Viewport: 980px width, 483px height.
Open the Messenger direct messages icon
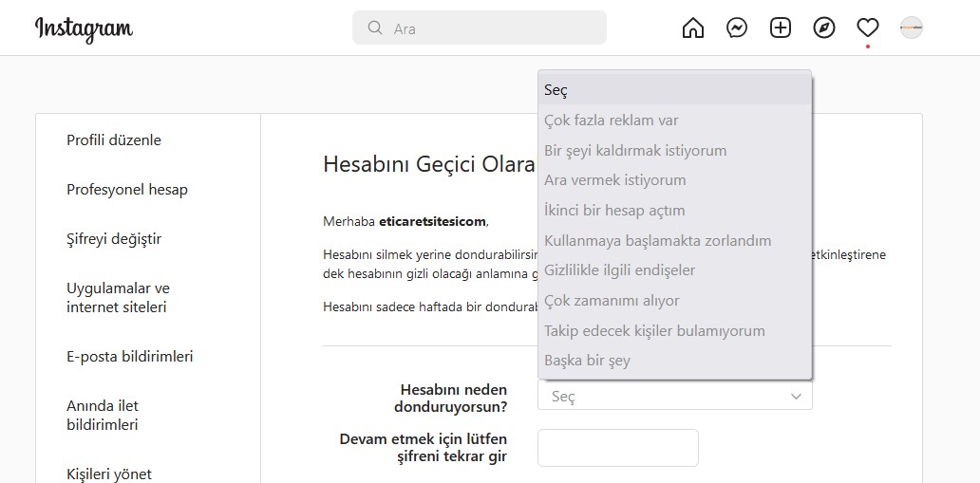(x=737, y=28)
